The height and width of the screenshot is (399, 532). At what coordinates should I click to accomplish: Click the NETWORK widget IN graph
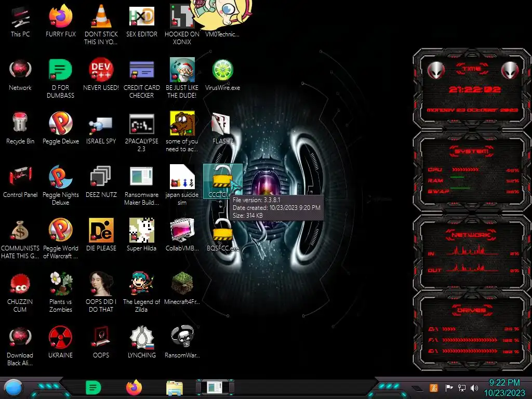pyautogui.click(x=473, y=251)
